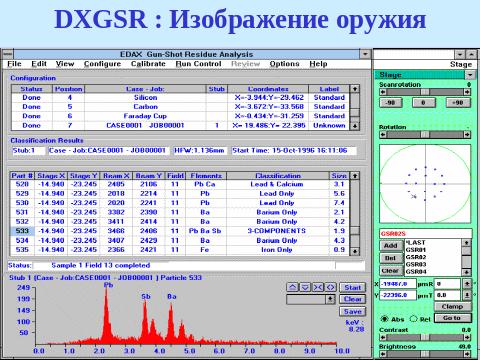The image size is (480, 360).
Task: Click the Clear button beside the spectrum
Action: click(352, 299)
